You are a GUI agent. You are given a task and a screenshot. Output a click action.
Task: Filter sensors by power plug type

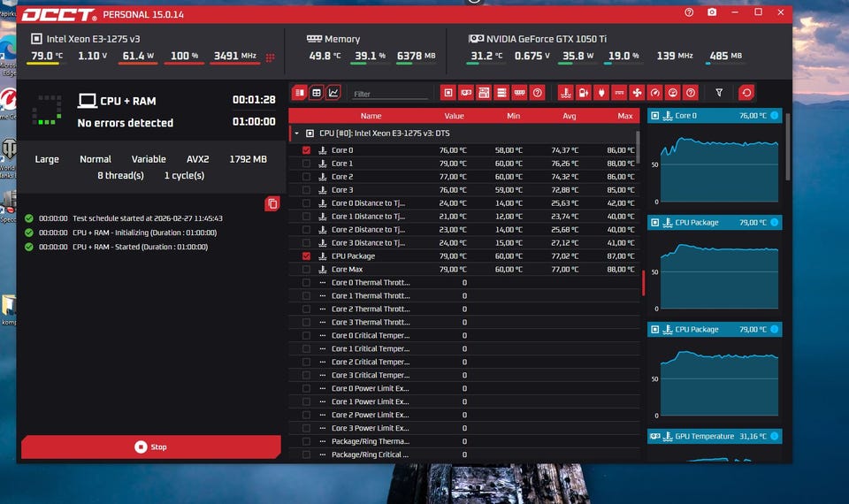click(x=601, y=93)
